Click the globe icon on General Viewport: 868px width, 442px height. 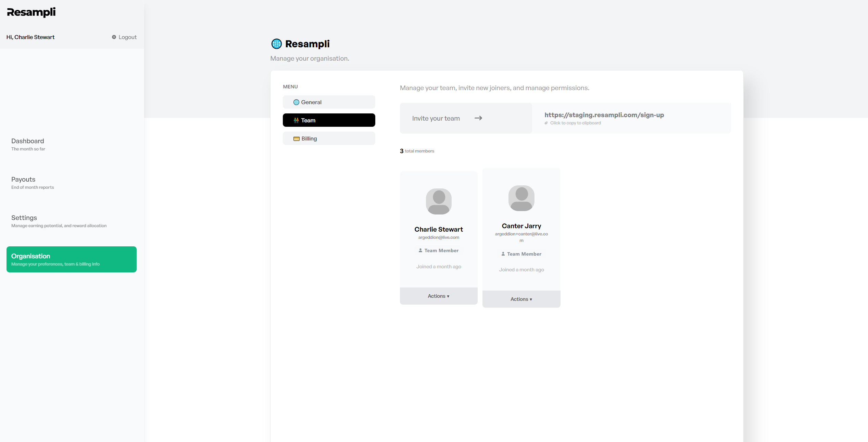[297, 102]
